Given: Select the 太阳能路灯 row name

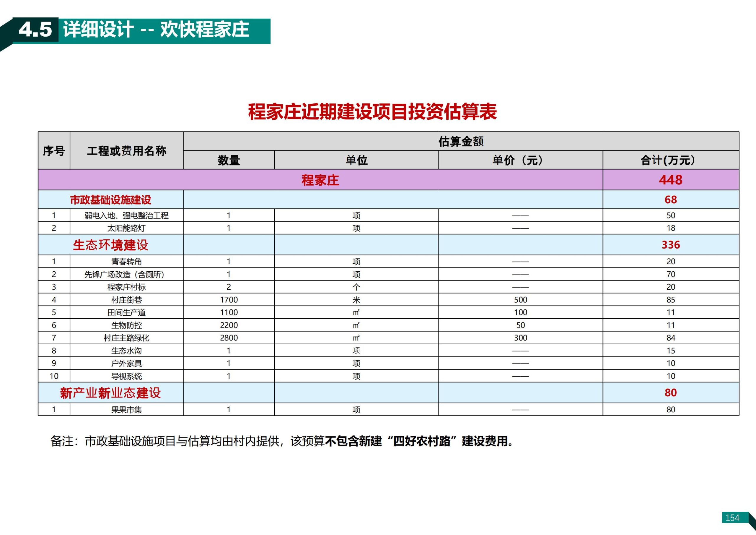Looking at the screenshot, I should click(x=126, y=228).
